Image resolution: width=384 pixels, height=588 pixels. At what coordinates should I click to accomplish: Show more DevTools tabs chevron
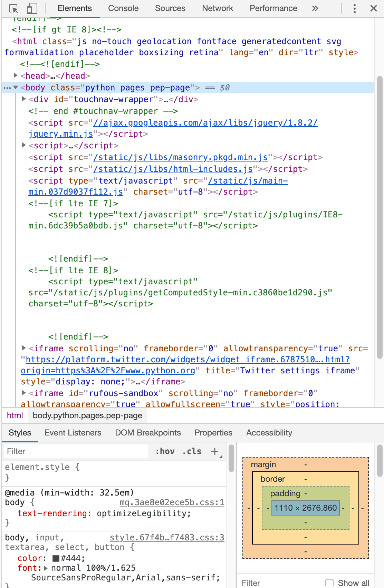tap(315, 8)
